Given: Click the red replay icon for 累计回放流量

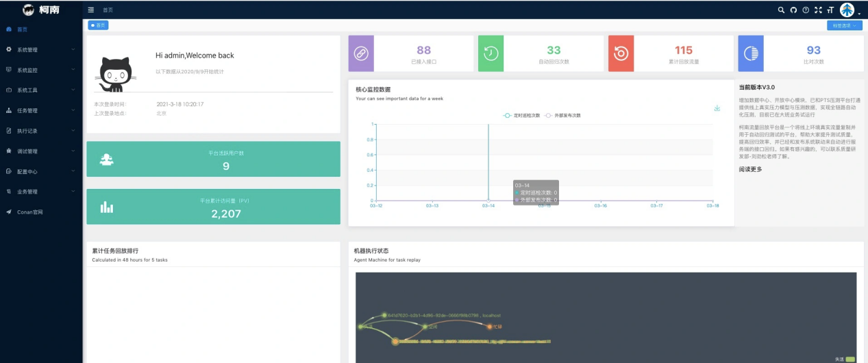Looking at the screenshot, I should click(621, 53).
